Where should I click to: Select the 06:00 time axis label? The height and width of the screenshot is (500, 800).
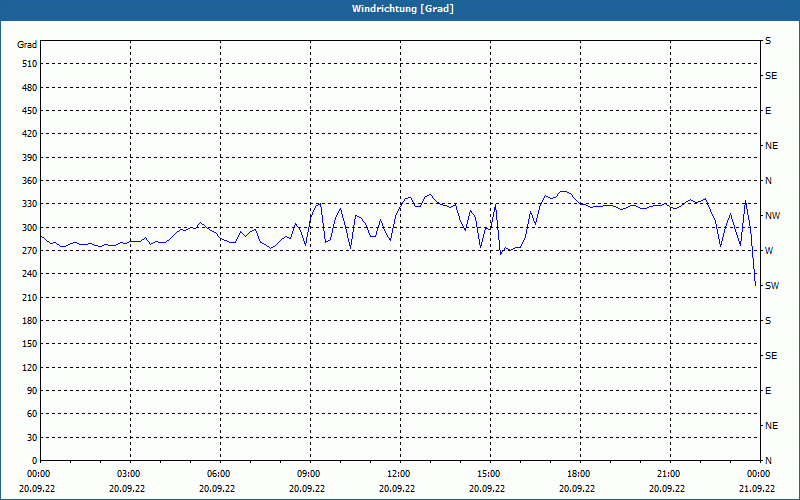tap(217, 474)
